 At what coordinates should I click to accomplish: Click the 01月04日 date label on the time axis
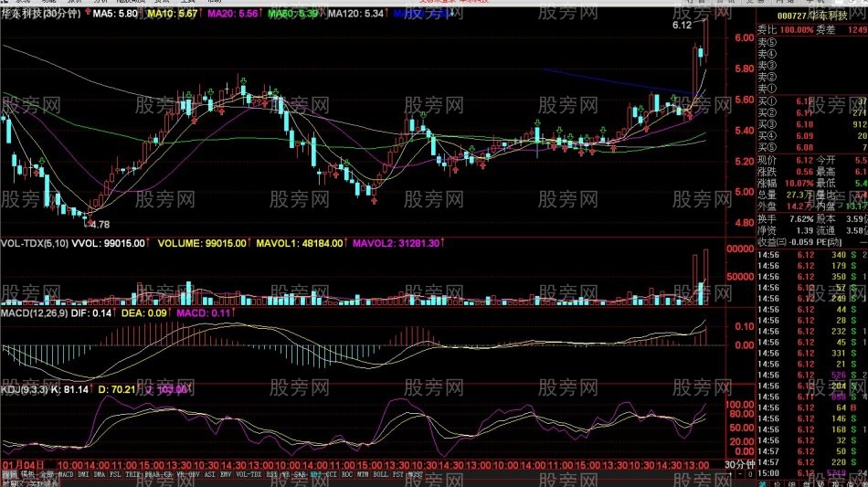[22, 465]
